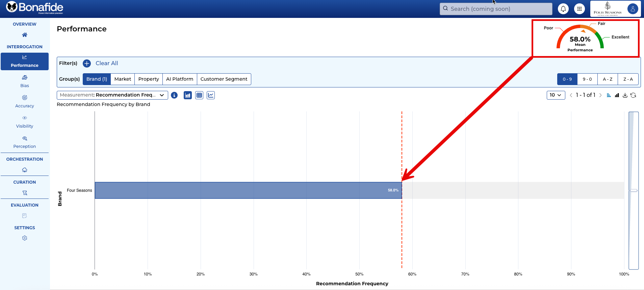Click the Clear All link
This screenshot has width=644, height=290.
(107, 63)
